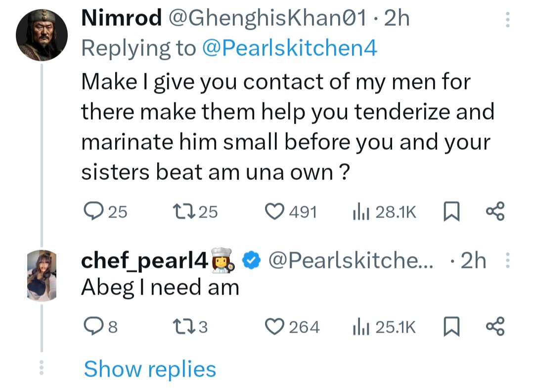The height and width of the screenshot is (392, 534).
Task: Share Nimrod's tweet
Action: point(495,212)
